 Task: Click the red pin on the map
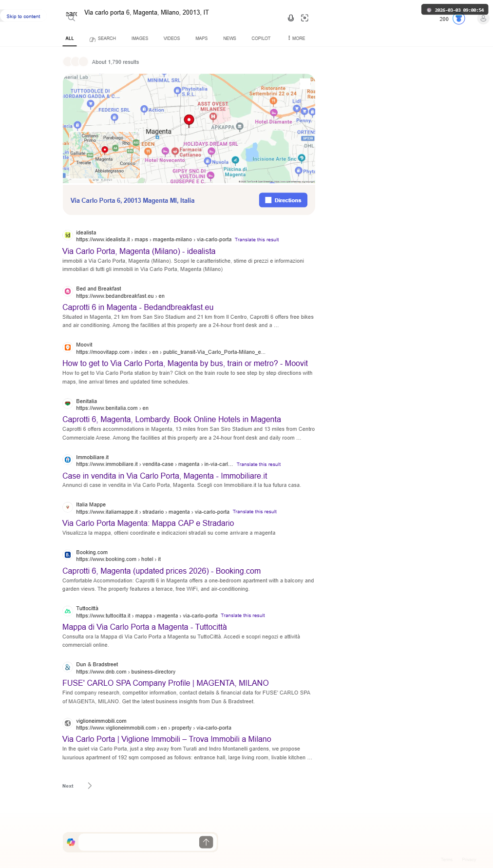tap(189, 120)
